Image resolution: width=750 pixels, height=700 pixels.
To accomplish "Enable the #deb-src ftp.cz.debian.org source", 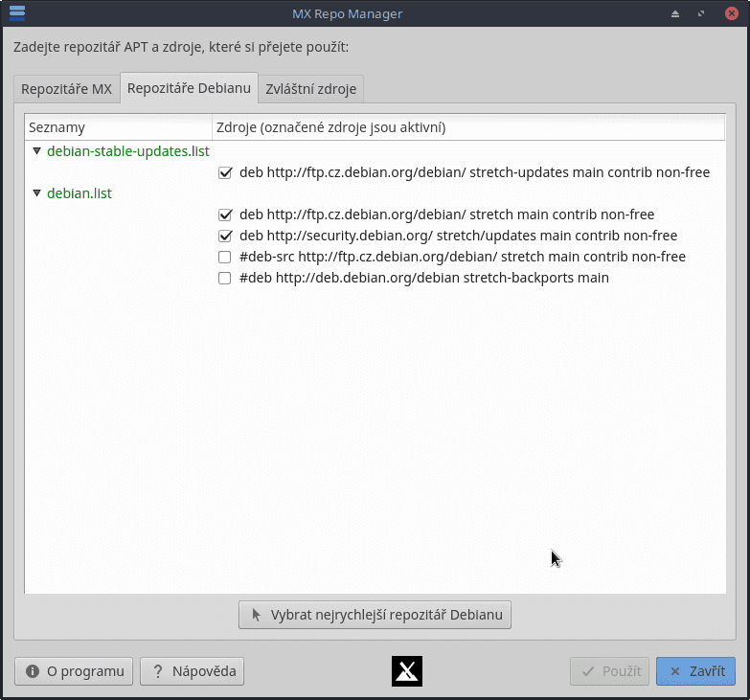I will (224, 258).
